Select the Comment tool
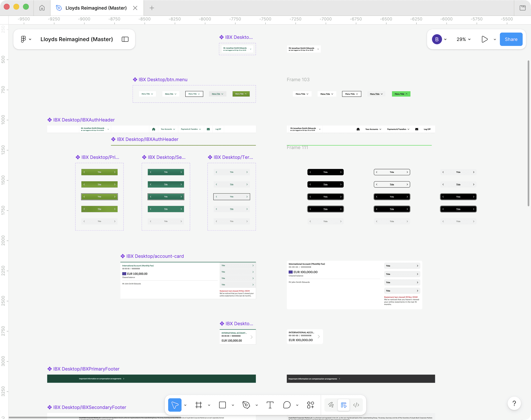This screenshot has height=420, width=531. 287,405
